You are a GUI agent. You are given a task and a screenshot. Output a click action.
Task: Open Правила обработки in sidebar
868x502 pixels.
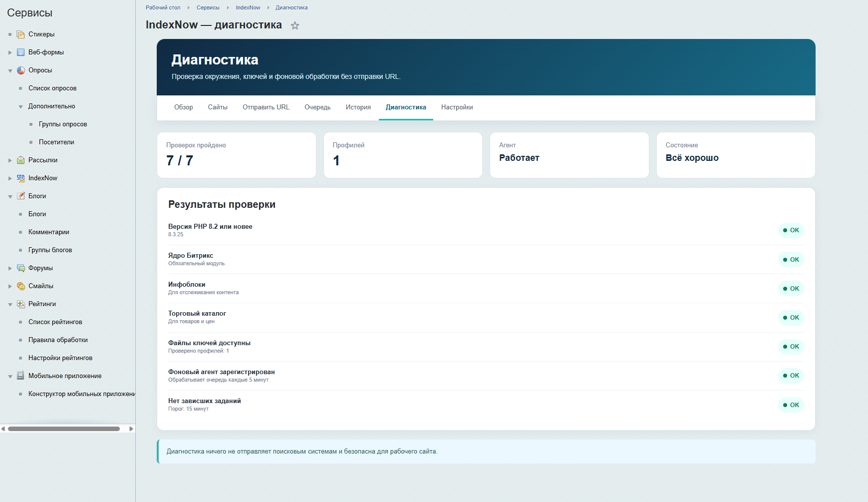(58, 340)
